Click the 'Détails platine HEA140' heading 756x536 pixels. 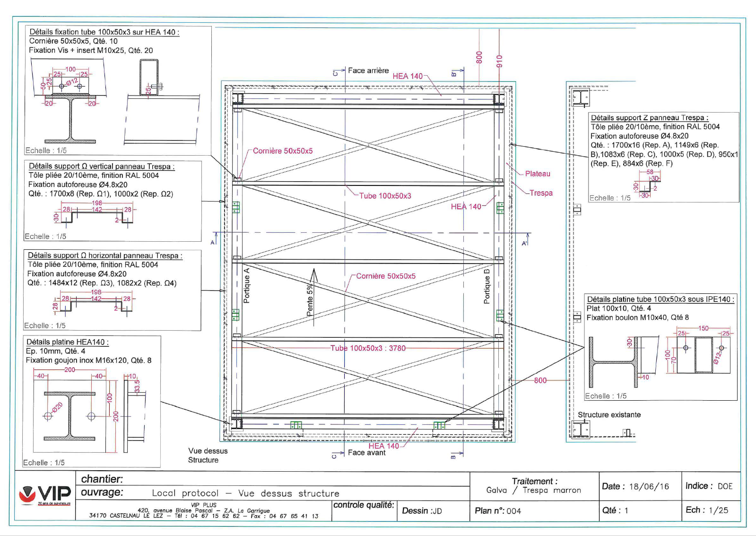(68, 342)
